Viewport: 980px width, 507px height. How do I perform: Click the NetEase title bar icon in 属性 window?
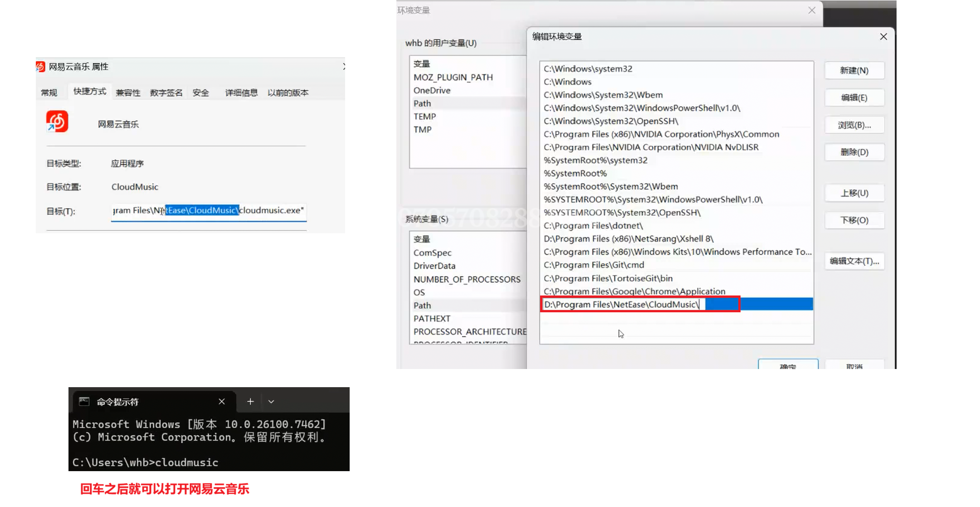tap(41, 67)
